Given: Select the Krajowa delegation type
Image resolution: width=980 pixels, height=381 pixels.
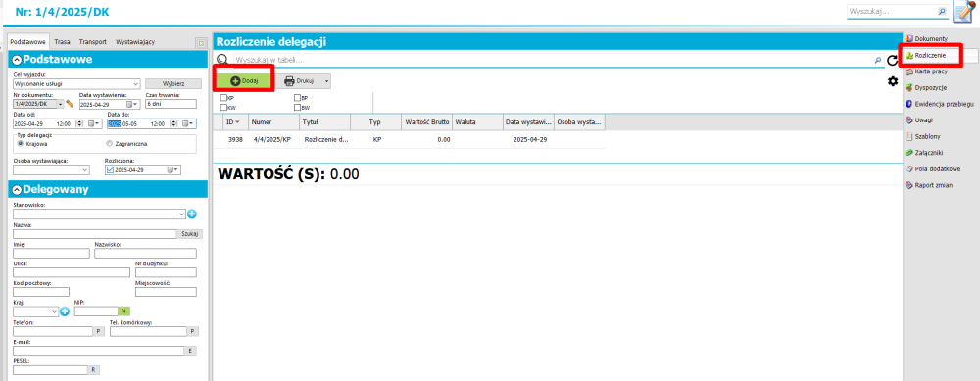Looking at the screenshot, I should (21, 143).
